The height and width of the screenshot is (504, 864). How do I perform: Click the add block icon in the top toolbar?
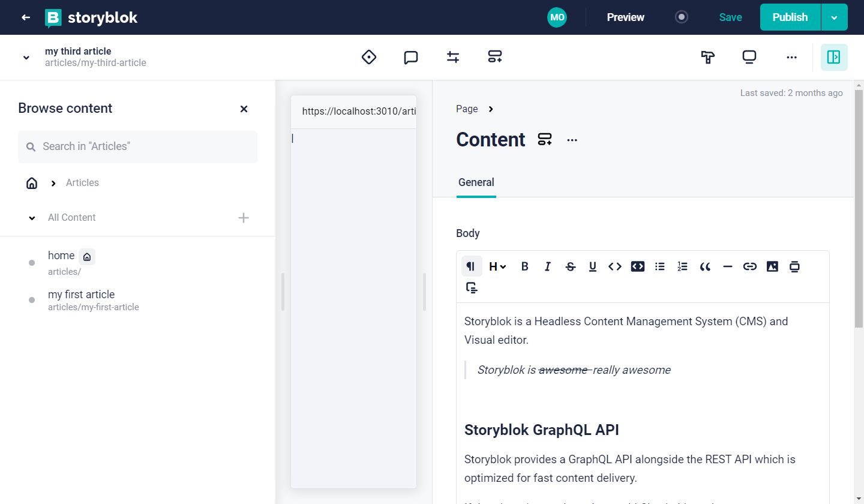pyautogui.click(x=495, y=57)
